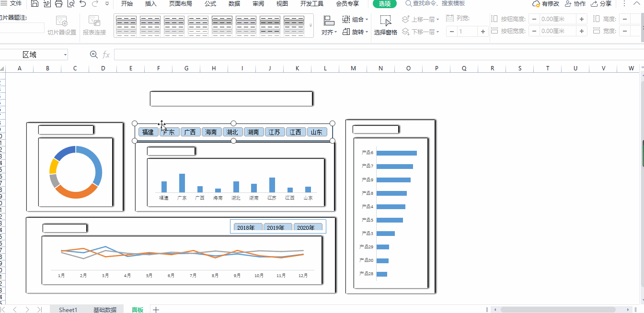Open Print Preview icon

click(70, 4)
